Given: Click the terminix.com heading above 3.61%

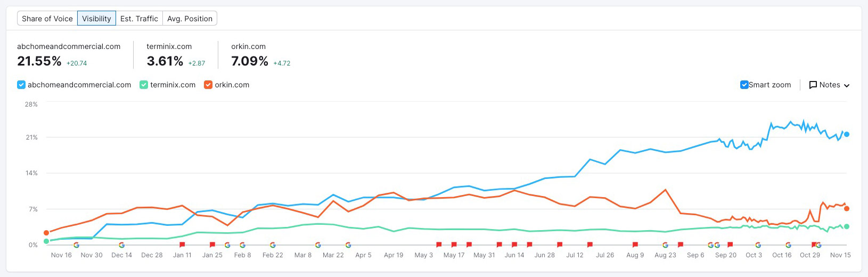Looking at the screenshot, I should click(x=169, y=46).
